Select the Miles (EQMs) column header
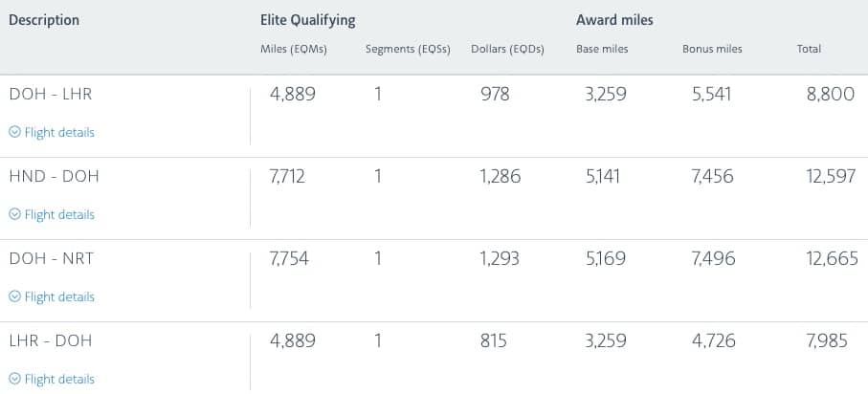This screenshot has height=394, width=868. 294,50
